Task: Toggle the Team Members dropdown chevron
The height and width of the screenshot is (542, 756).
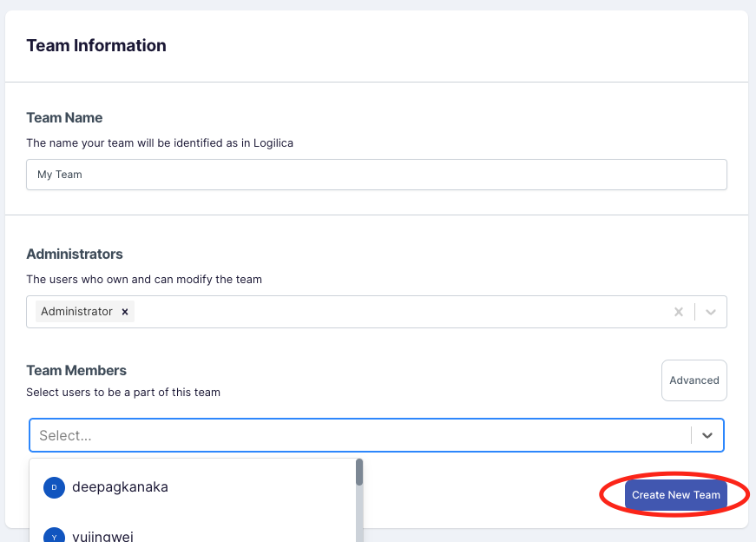Action: coord(707,435)
